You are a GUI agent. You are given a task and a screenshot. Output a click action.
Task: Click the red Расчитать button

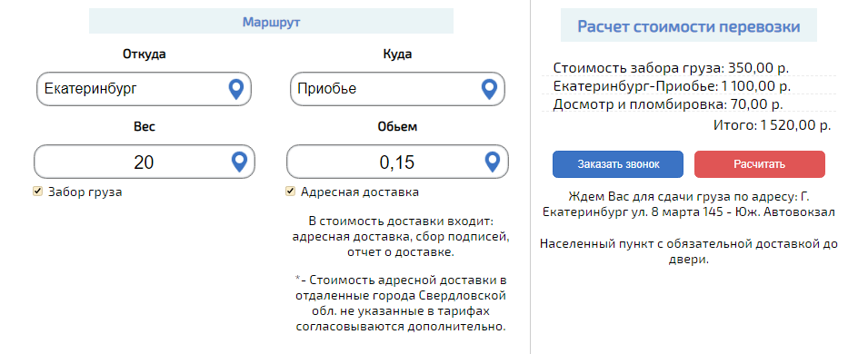[x=760, y=164]
